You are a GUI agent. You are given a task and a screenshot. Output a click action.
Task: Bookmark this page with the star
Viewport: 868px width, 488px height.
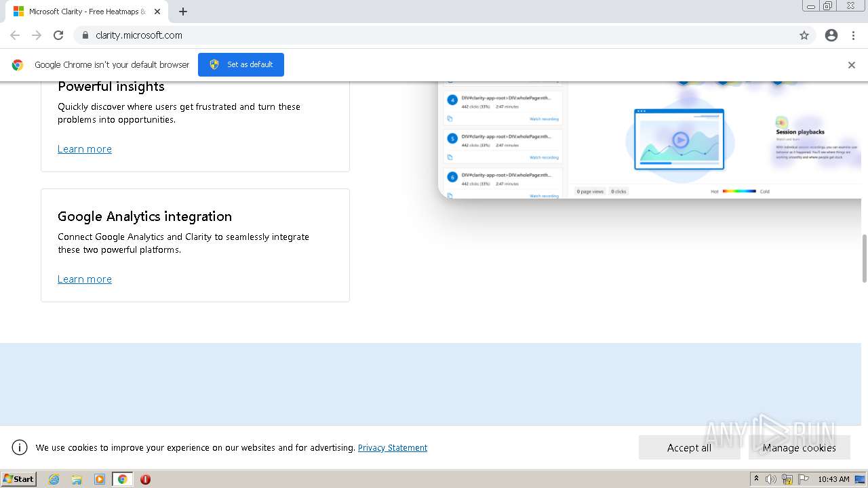pyautogui.click(x=804, y=35)
